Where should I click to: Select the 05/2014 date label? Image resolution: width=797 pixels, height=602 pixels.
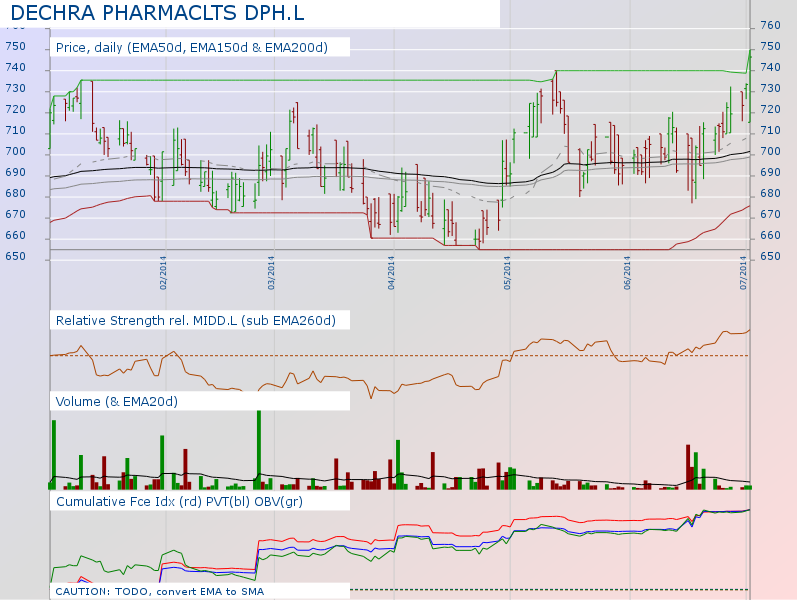[507, 274]
